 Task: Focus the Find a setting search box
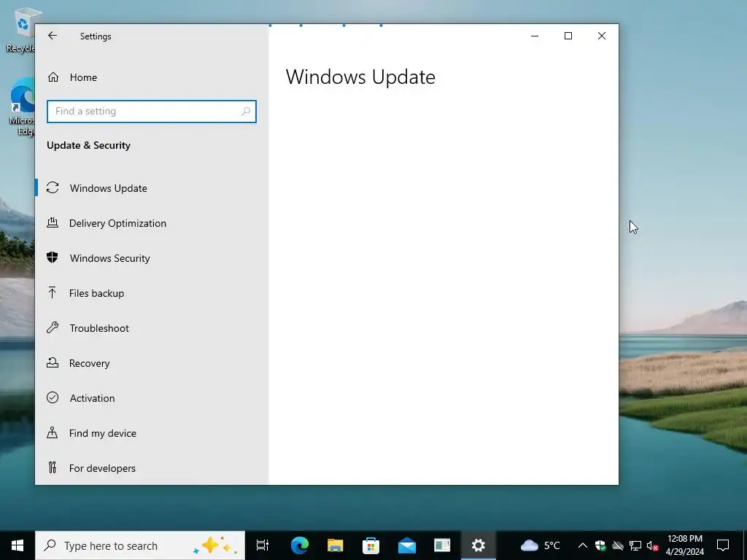[x=152, y=112]
